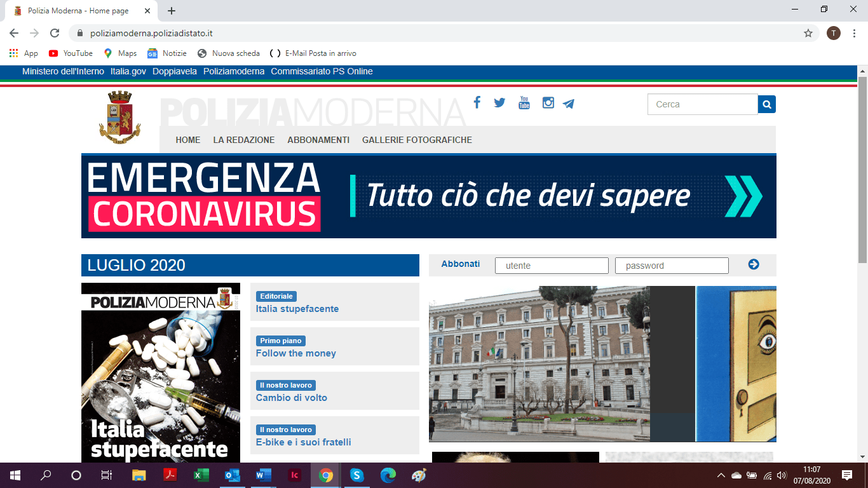Image resolution: width=868 pixels, height=488 pixels.
Task: Open Nuova scheda bookmark
Action: coord(229,53)
